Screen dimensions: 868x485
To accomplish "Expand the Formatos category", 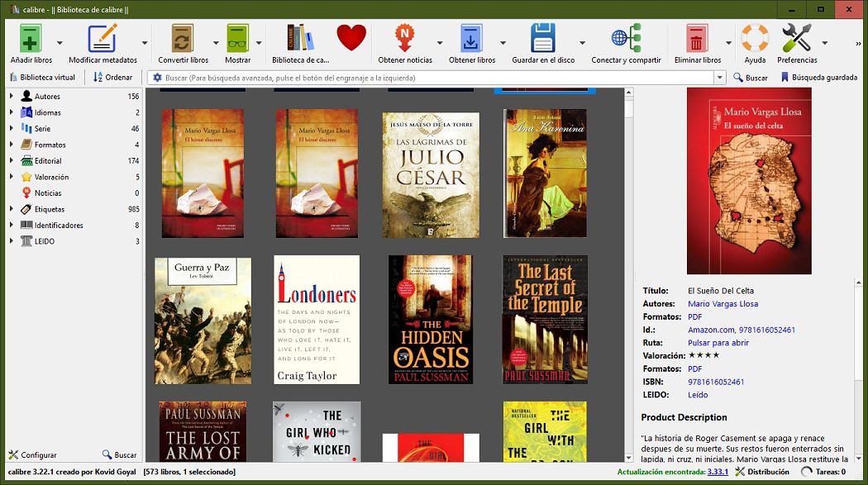I will coord(11,145).
